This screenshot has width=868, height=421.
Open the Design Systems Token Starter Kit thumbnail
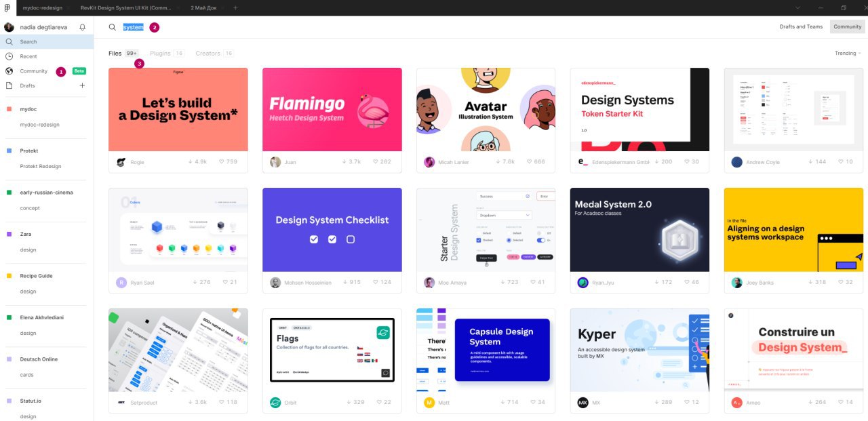point(640,109)
